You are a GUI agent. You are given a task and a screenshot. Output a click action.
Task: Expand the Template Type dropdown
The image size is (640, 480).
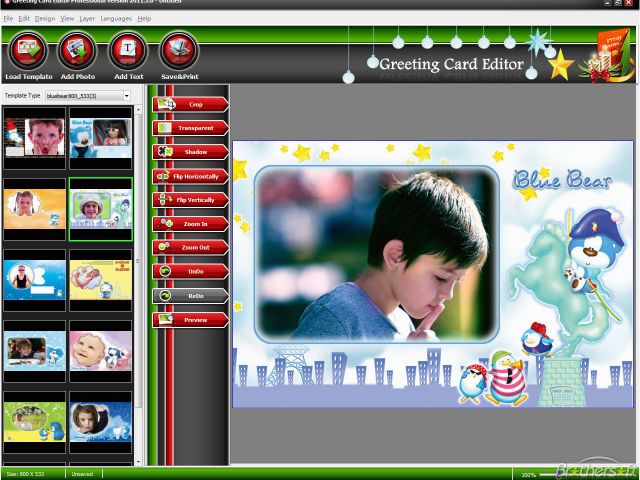point(127,96)
